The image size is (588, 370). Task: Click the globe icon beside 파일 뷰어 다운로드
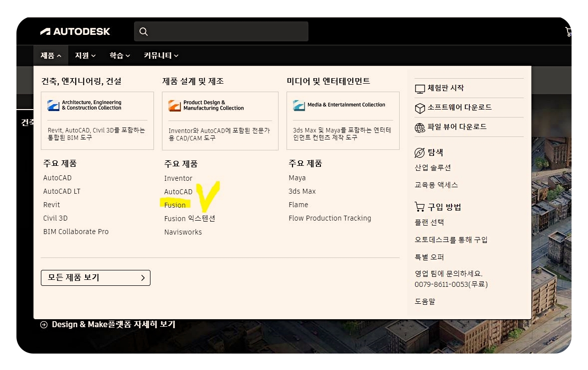point(420,128)
